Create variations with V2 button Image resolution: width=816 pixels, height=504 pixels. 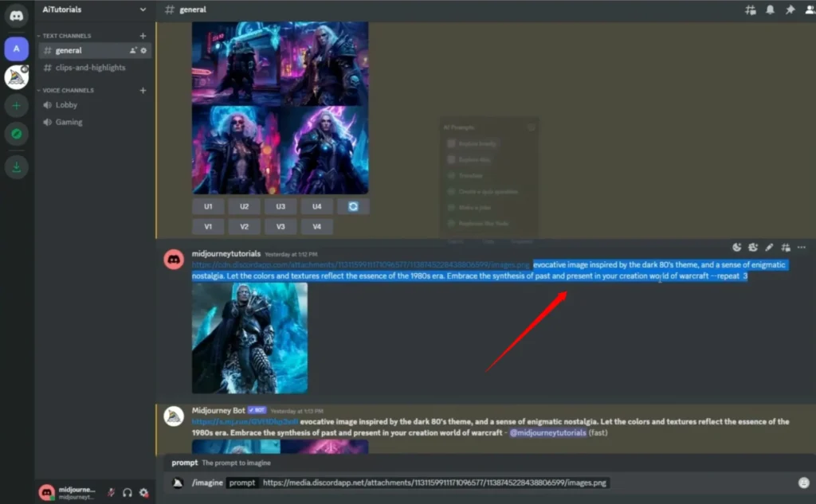(244, 227)
